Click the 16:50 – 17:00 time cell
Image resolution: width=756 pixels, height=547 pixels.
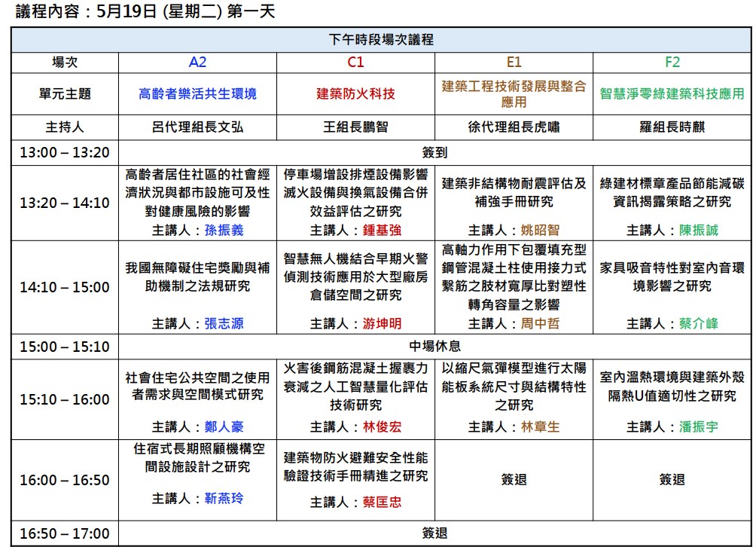point(65,533)
